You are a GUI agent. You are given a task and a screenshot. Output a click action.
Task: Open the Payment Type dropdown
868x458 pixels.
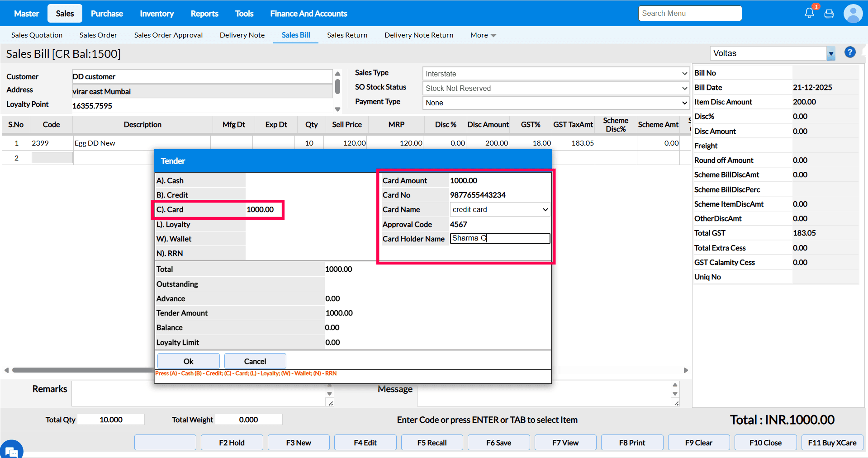(555, 103)
